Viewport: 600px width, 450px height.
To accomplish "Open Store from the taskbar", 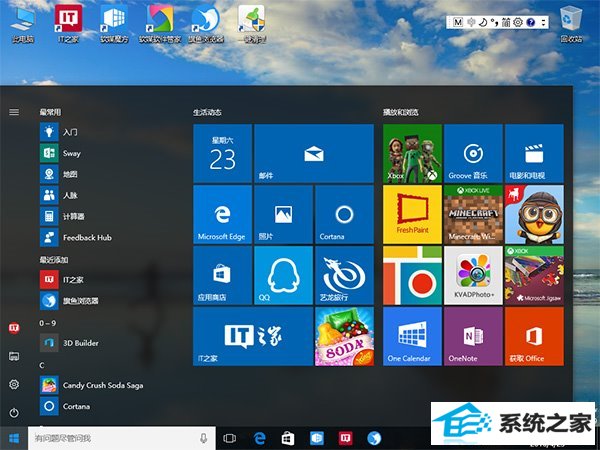I will click(288, 438).
